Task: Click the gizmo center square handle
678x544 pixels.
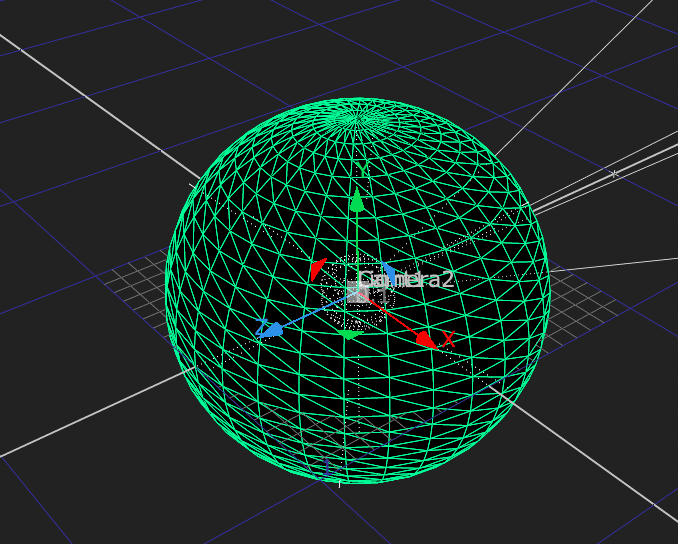Action: click(358, 291)
